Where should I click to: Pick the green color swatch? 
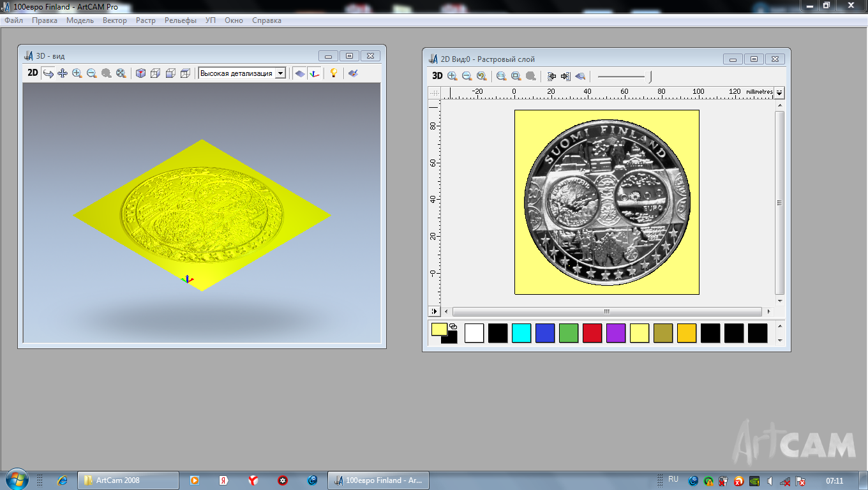569,333
